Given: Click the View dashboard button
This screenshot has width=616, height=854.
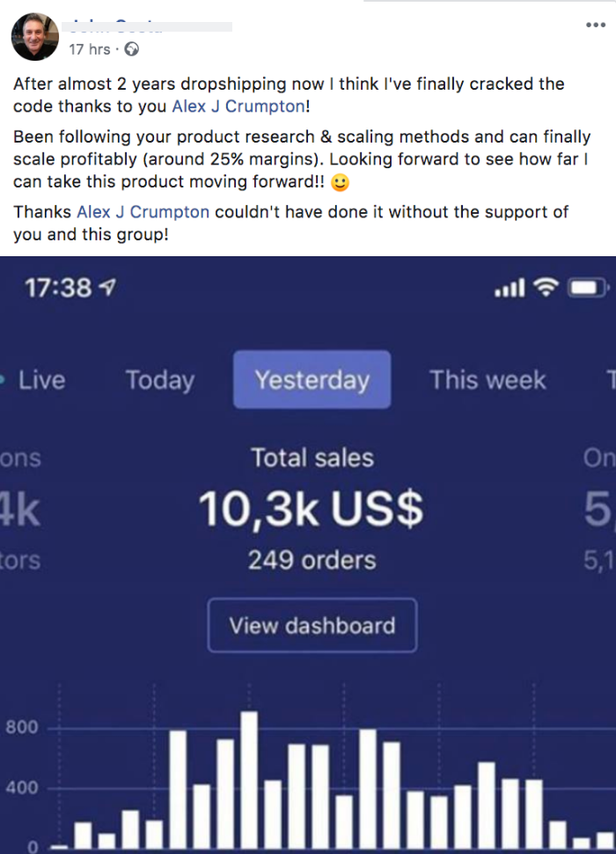Looking at the screenshot, I should 312,625.
